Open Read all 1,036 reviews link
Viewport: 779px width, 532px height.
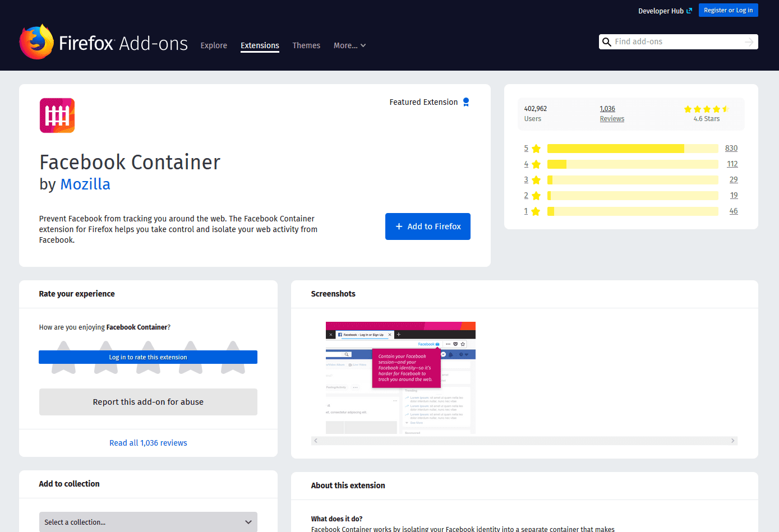click(x=148, y=443)
